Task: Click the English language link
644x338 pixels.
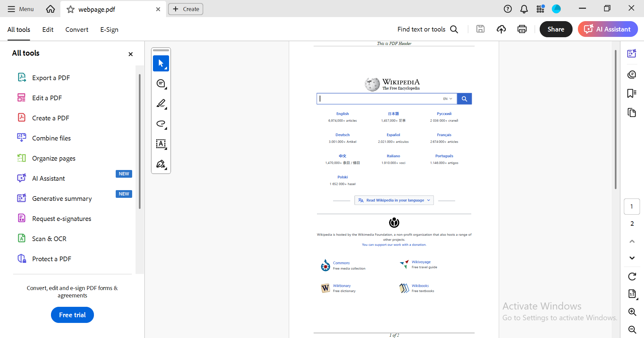Action: (x=342, y=114)
